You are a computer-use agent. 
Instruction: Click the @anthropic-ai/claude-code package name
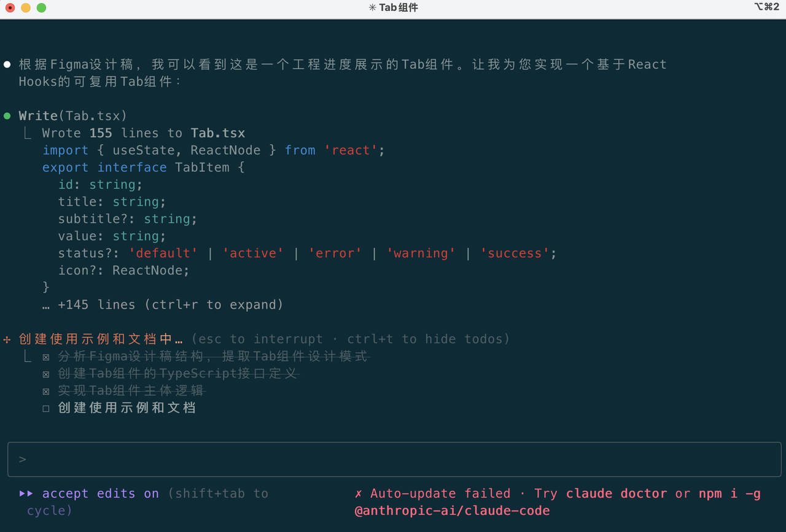coord(452,511)
